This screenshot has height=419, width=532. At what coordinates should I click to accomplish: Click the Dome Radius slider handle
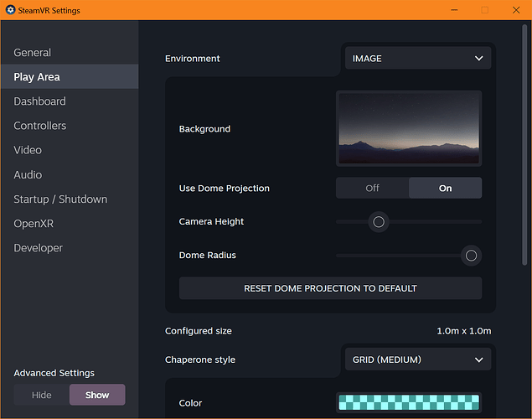471,256
